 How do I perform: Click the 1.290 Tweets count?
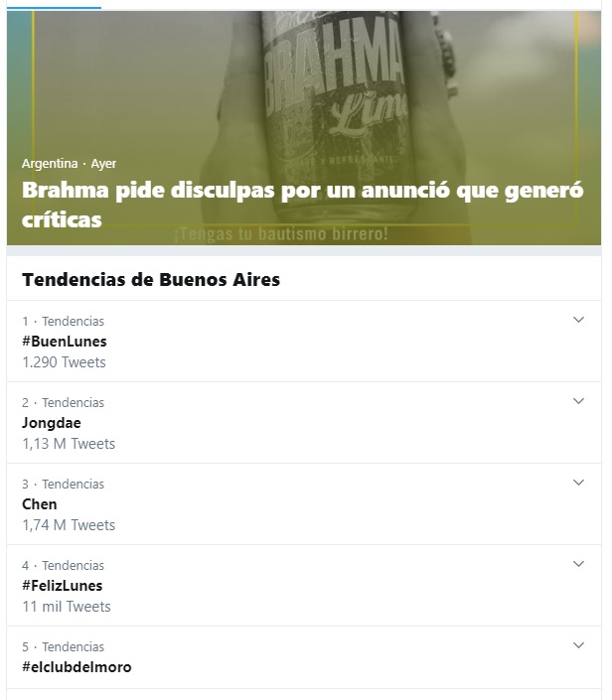point(64,362)
